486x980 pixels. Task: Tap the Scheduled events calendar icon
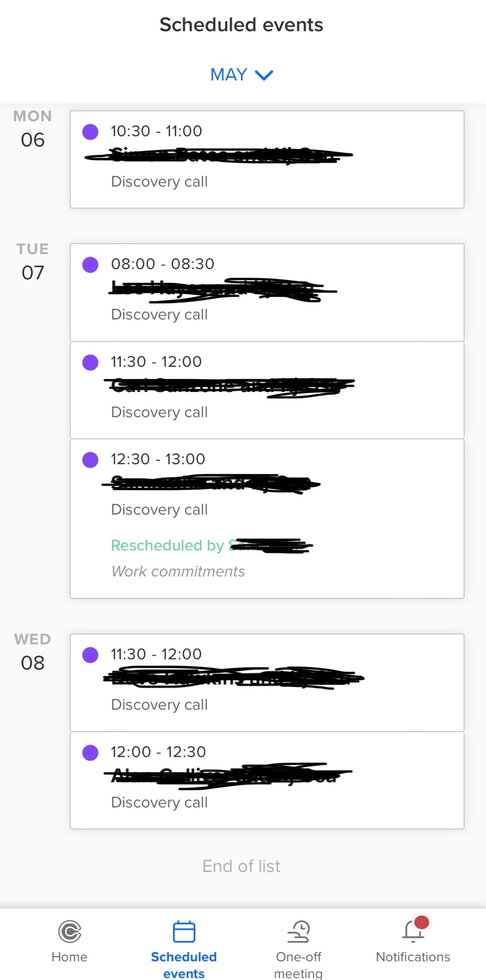click(x=184, y=931)
